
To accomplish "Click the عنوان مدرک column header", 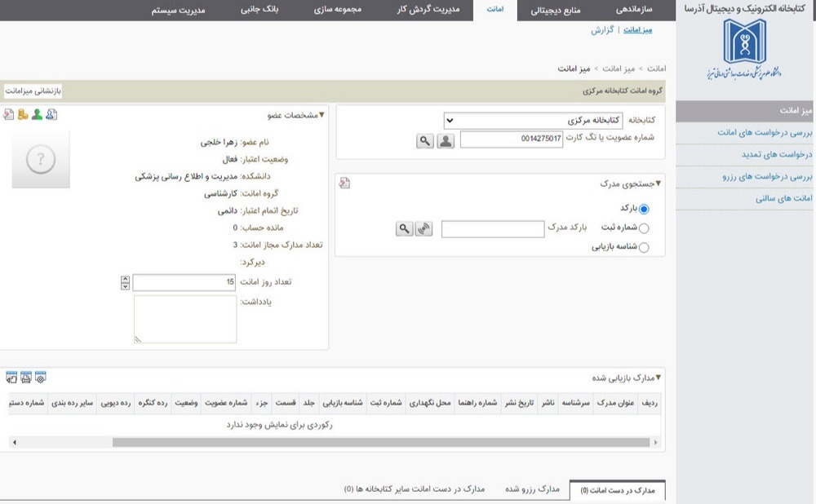I will 615,403.
